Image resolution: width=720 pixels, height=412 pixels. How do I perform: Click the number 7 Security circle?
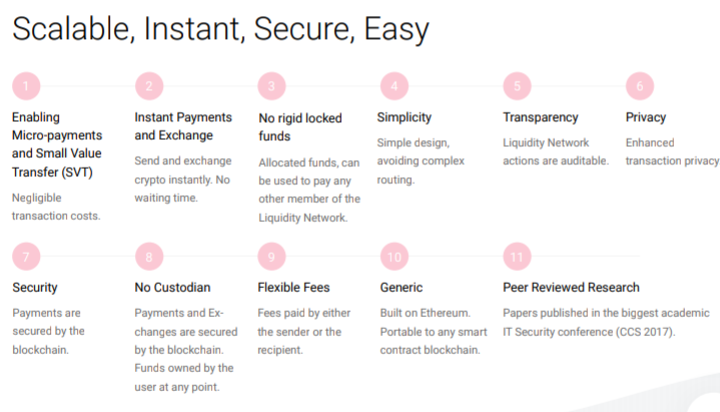(x=26, y=257)
